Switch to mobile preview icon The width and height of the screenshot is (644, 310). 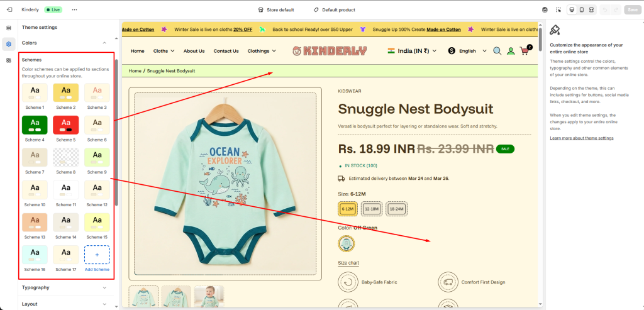581,10
